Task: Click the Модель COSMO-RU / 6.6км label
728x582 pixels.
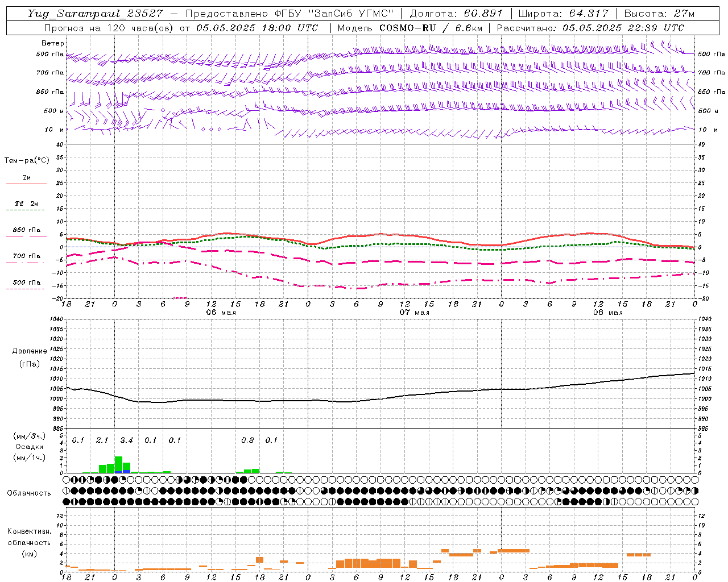Action: coord(410,28)
